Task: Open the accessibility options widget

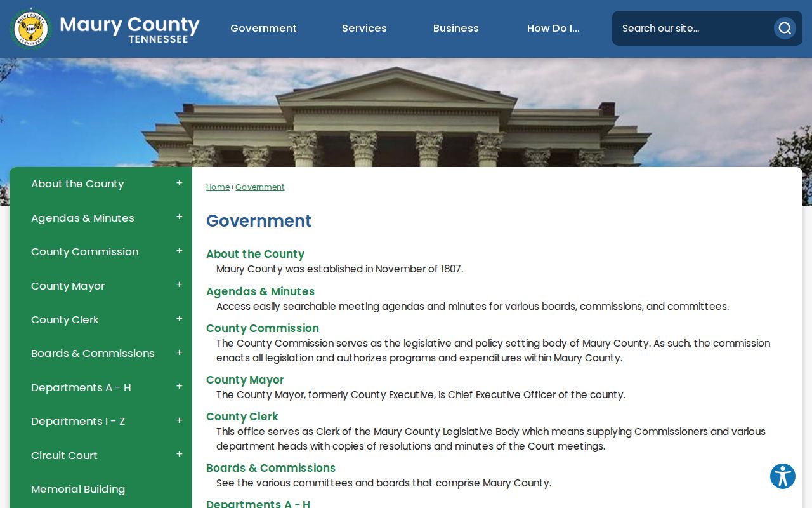Action: pos(783,476)
